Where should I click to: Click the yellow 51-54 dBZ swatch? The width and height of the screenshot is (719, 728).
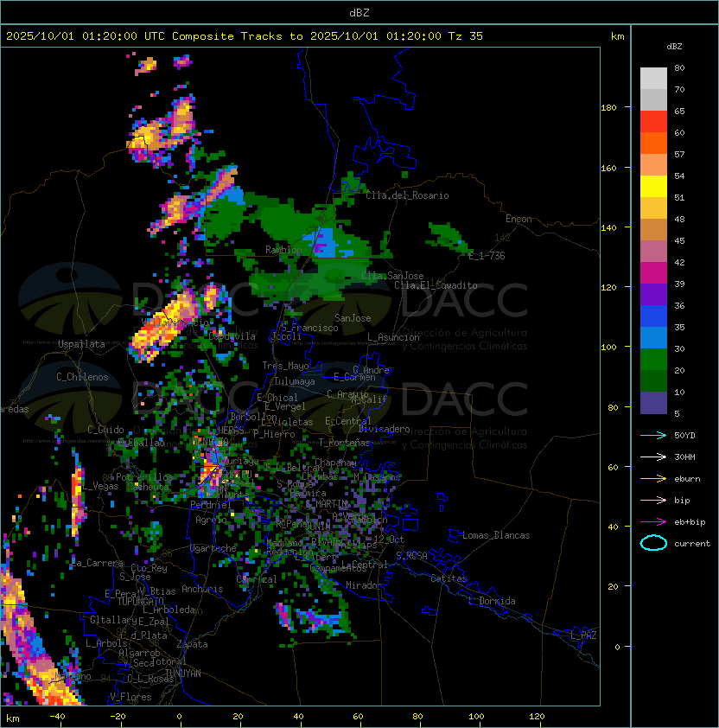(653, 186)
